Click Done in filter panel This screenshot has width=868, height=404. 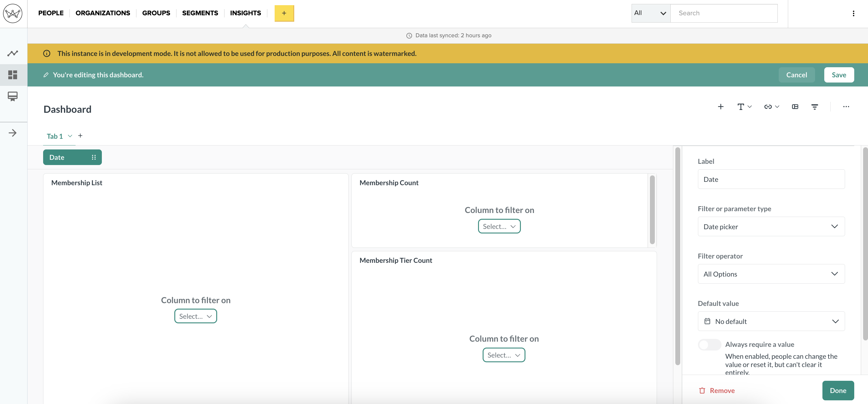pyautogui.click(x=838, y=390)
